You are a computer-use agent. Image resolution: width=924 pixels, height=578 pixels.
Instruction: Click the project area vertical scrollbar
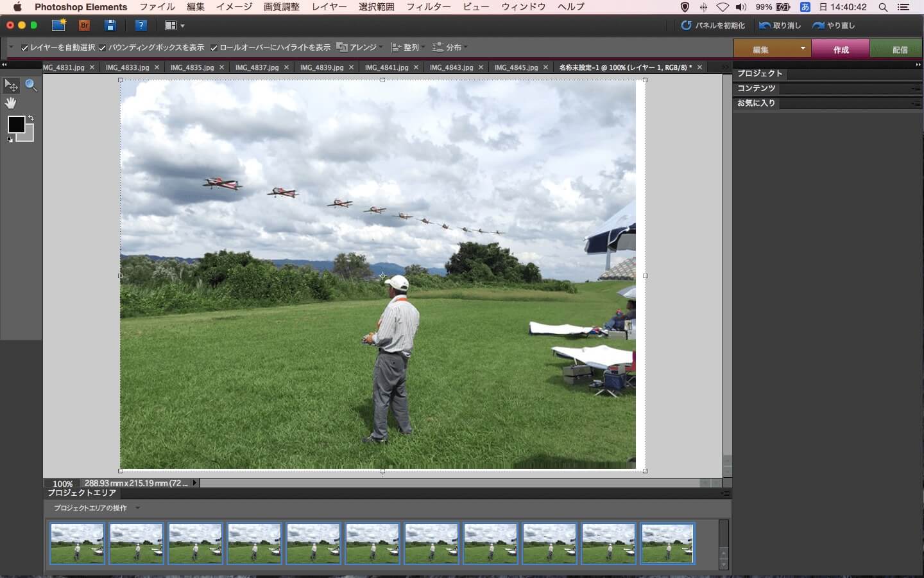click(724, 544)
